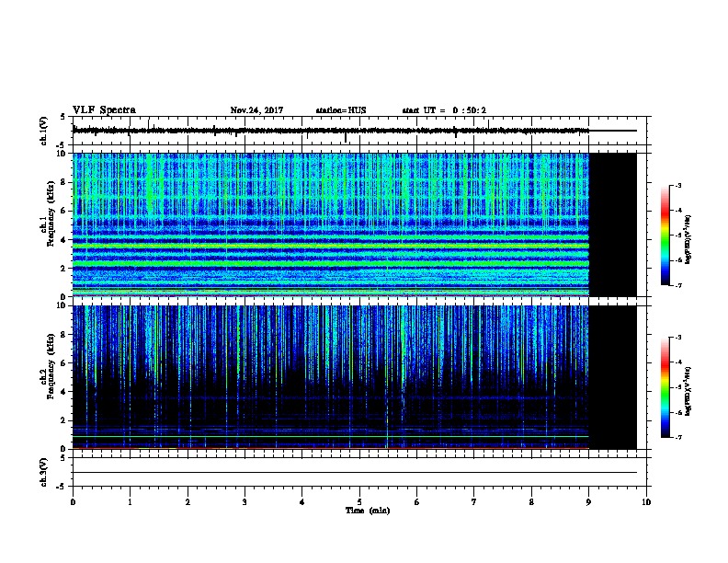Viewport: 728px width, 563px height.
Task: Click the 'Time (min)' axis label
Action: (368, 511)
